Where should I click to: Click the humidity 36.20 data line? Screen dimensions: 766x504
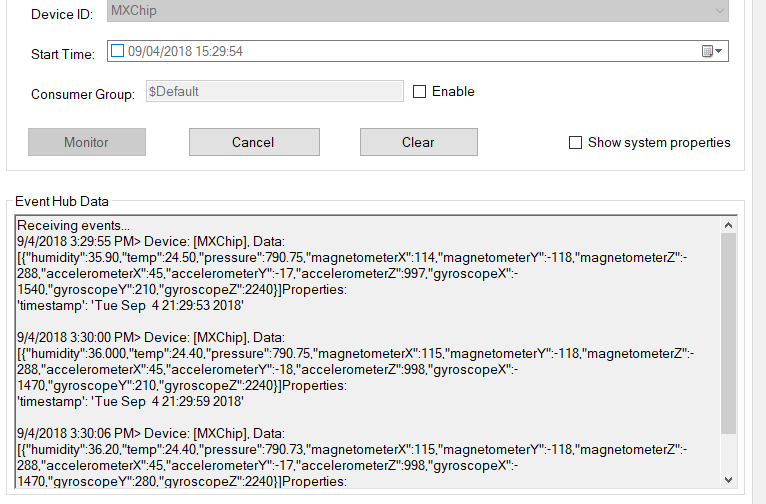(x=352, y=449)
